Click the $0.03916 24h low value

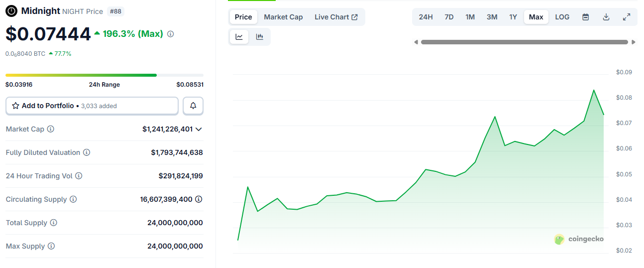[19, 85]
